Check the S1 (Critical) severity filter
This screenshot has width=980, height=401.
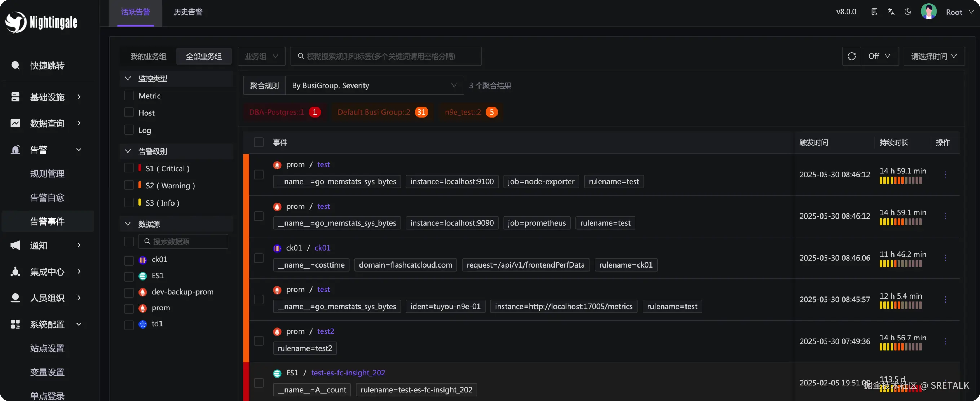[129, 168]
